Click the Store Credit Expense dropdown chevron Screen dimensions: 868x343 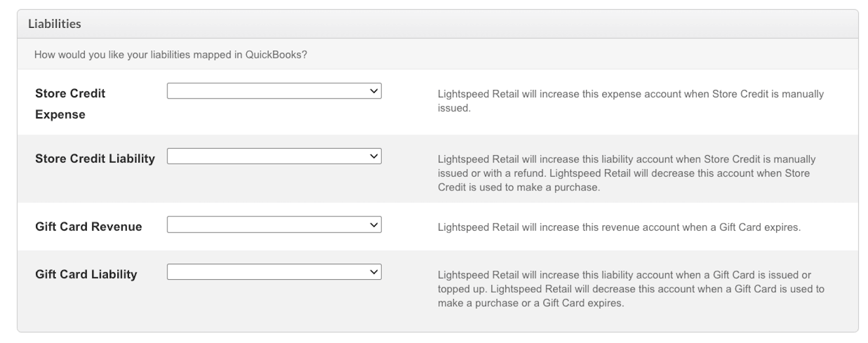(373, 91)
